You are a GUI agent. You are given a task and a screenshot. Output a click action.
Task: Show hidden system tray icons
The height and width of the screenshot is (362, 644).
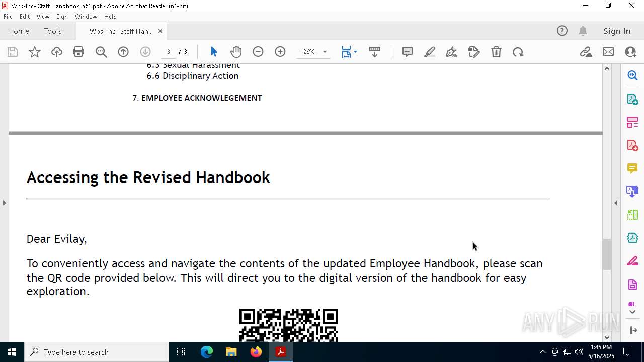[542, 352]
